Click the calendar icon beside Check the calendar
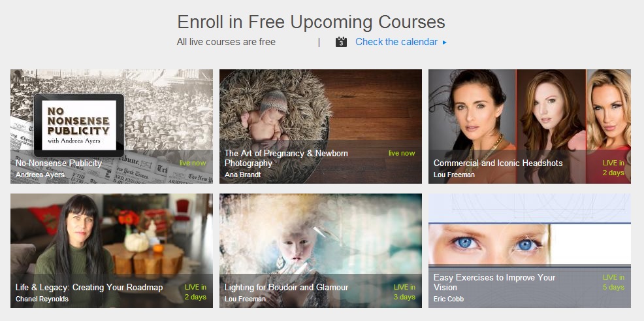This screenshot has width=644, height=321. (x=341, y=42)
